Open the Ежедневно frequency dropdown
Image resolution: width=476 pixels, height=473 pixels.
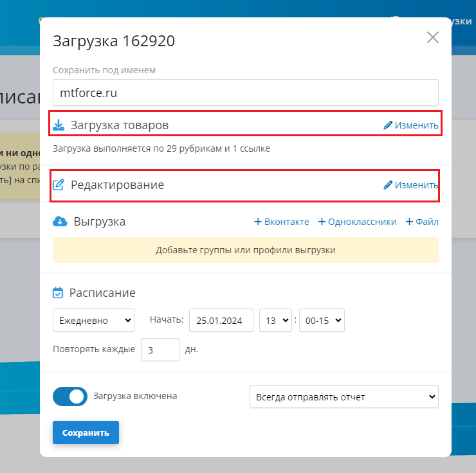click(x=94, y=320)
